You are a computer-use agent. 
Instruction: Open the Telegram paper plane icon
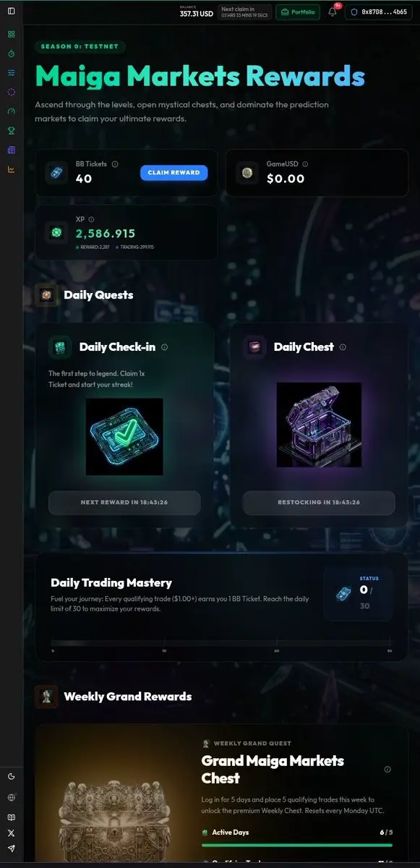pyautogui.click(x=11, y=848)
